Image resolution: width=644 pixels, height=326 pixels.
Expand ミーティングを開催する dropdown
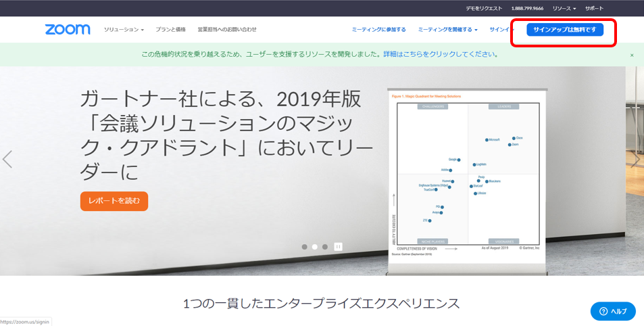click(447, 30)
